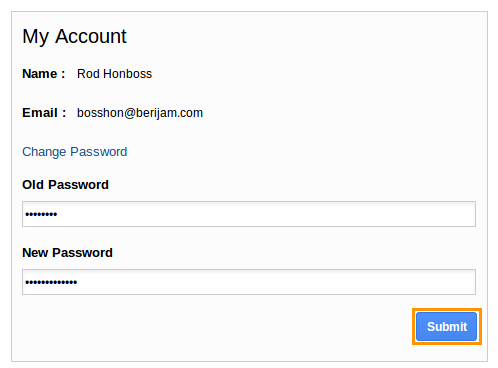Click the Email label text
The width and height of the screenshot is (498, 368).
point(44,113)
